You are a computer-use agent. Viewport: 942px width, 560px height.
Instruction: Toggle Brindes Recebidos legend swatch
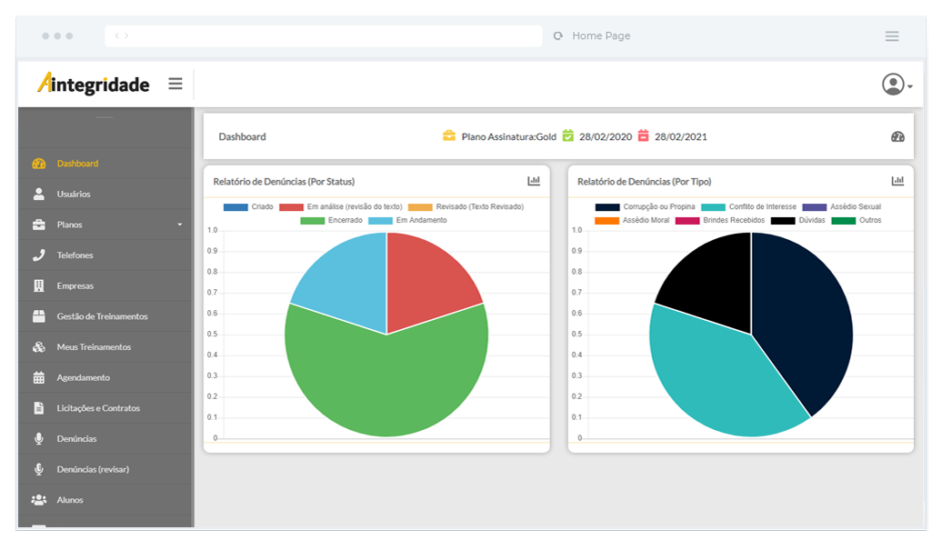point(687,221)
